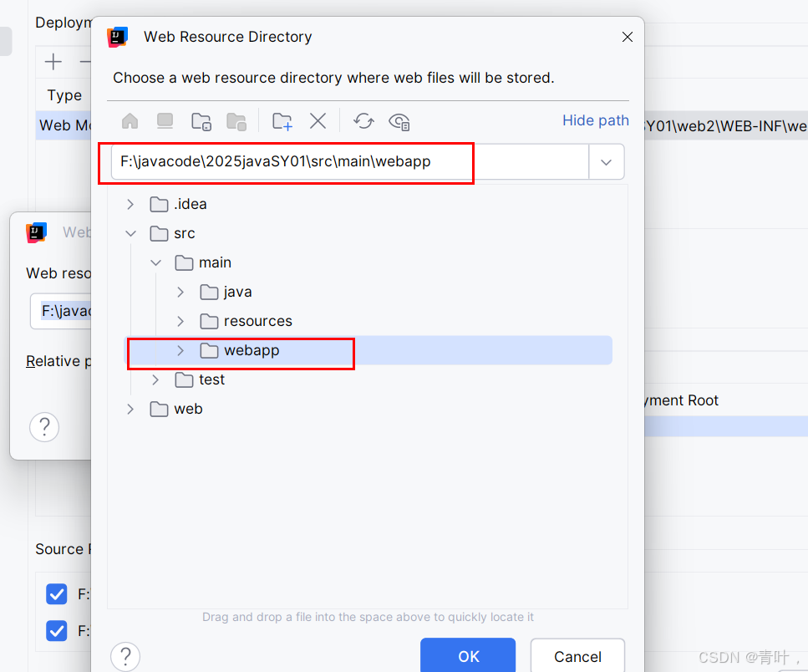Go to Desktop directory icon

(x=165, y=122)
